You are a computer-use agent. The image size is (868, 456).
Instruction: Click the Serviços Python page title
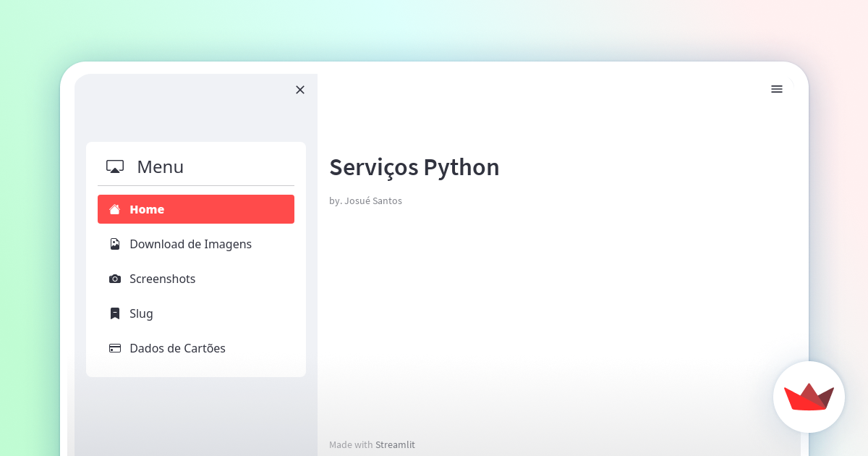point(414,167)
